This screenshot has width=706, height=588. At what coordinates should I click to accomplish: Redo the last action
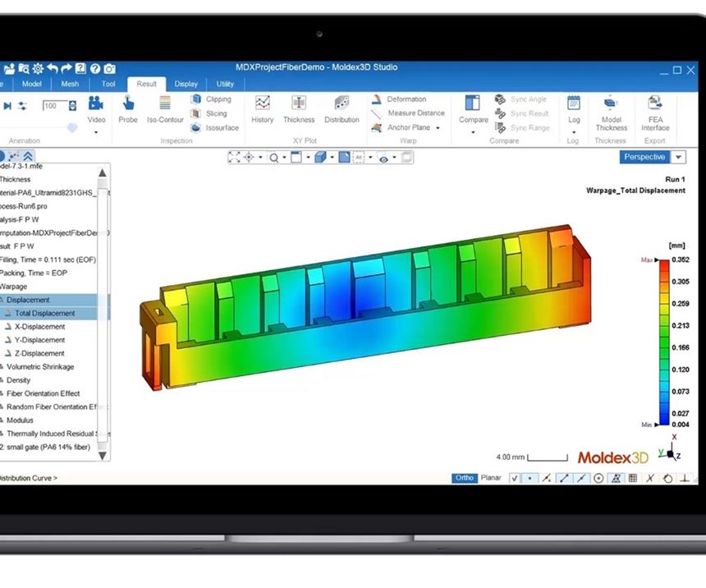pyautogui.click(x=66, y=68)
